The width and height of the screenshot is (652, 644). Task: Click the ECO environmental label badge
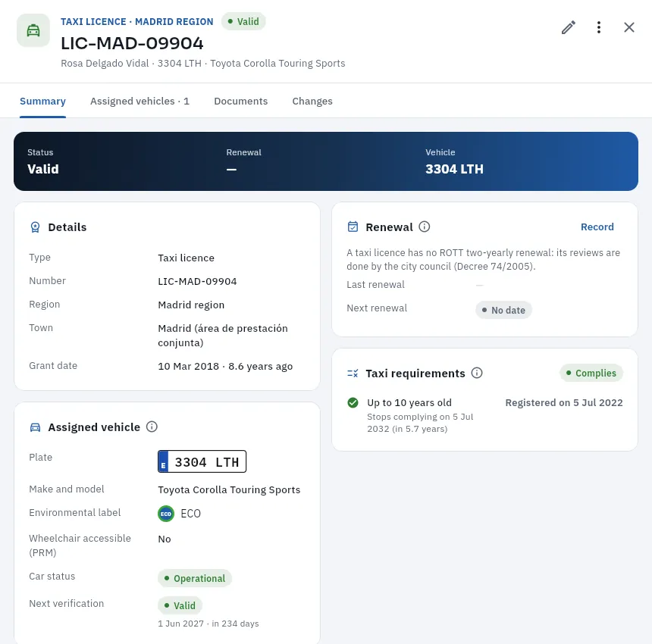point(166,514)
